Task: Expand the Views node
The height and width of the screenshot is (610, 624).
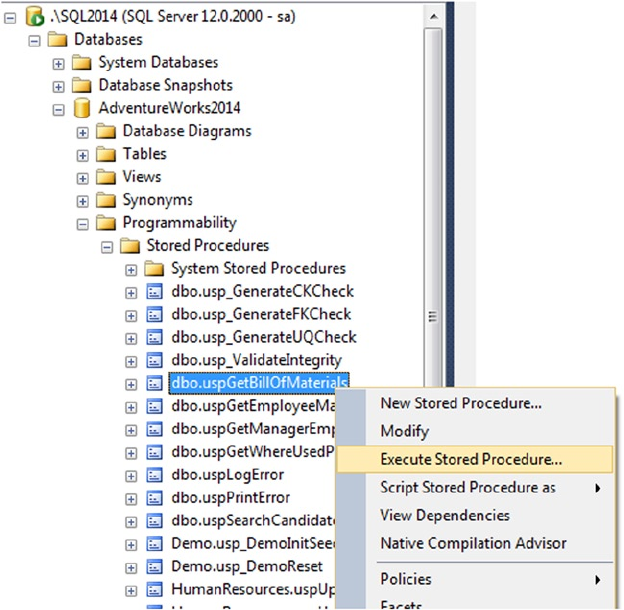Action: (82, 179)
